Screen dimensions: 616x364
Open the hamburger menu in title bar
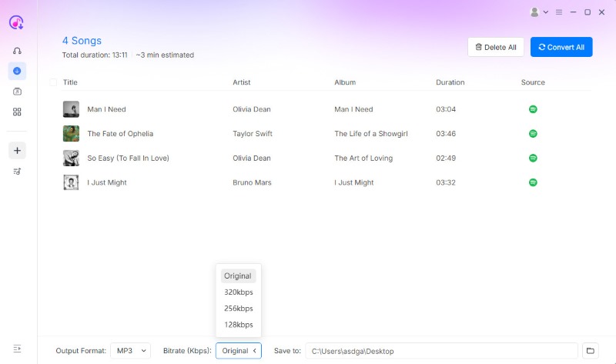(x=559, y=12)
